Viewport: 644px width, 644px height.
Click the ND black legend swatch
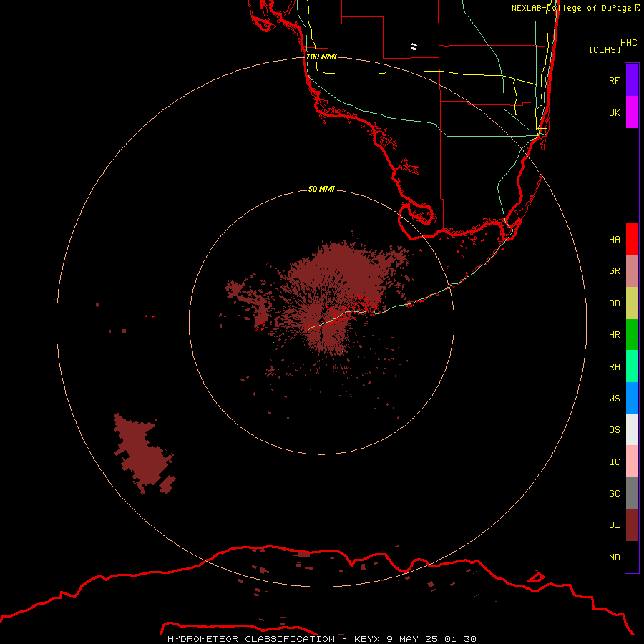click(x=632, y=557)
